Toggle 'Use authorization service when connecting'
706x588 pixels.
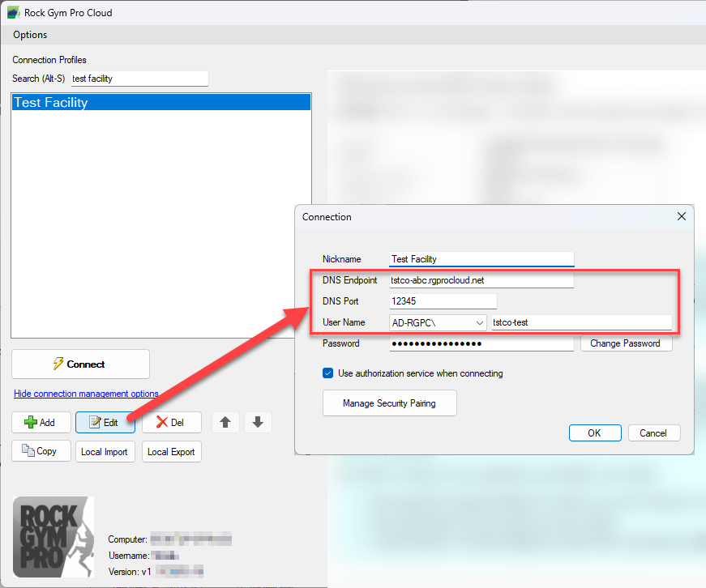[327, 373]
